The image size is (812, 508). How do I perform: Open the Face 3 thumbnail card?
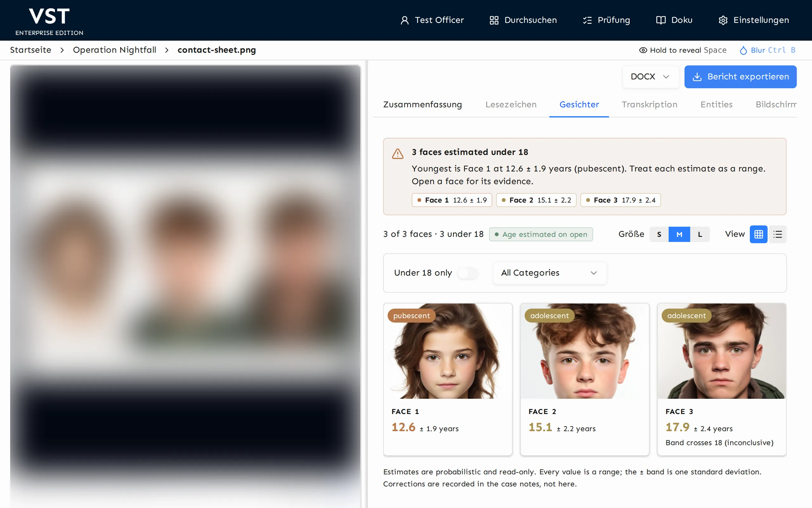tap(722, 379)
